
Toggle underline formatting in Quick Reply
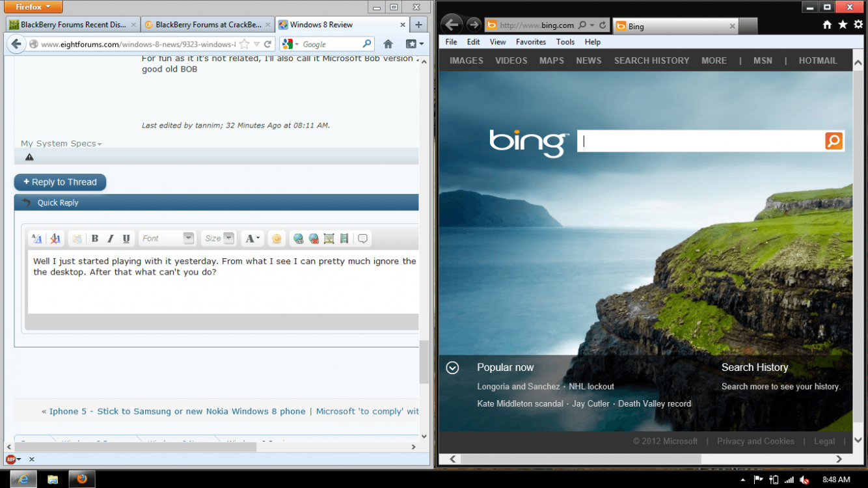click(x=126, y=238)
